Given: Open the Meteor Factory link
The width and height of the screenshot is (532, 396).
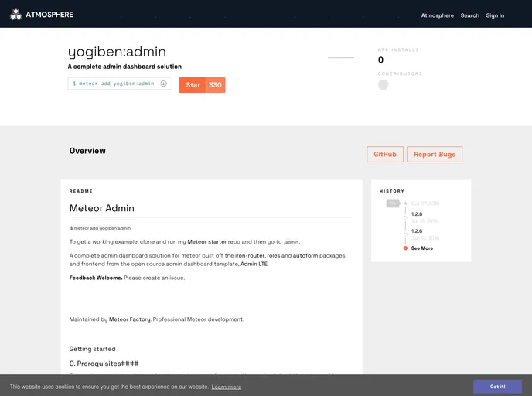Looking at the screenshot, I should 130,319.
